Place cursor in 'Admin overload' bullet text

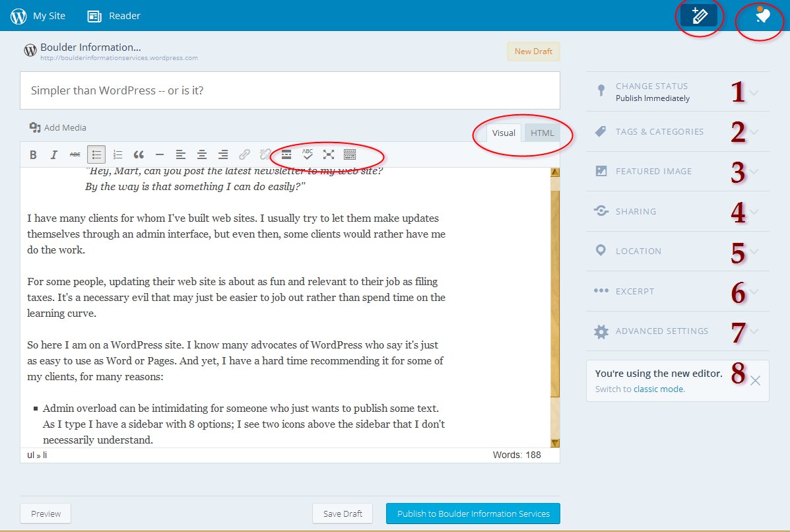(x=244, y=424)
